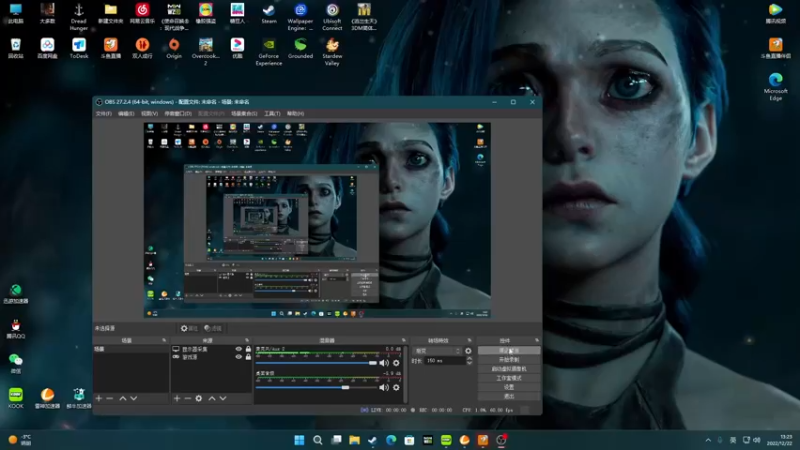Open the View (V) menu in OBS

coord(149,113)
